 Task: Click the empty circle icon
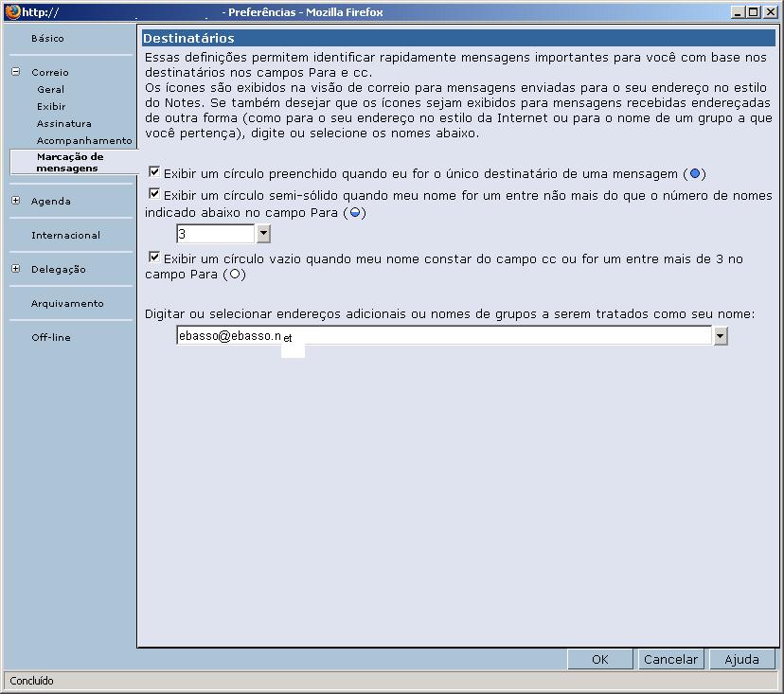point(235,274)
